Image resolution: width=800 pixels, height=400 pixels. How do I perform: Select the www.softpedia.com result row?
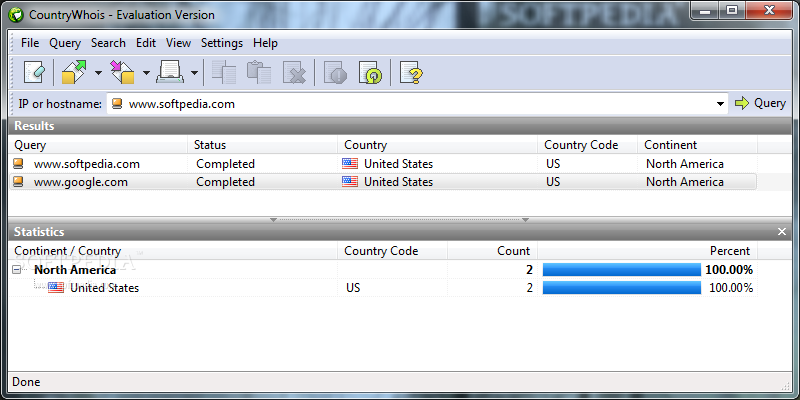tap(383, 164)
